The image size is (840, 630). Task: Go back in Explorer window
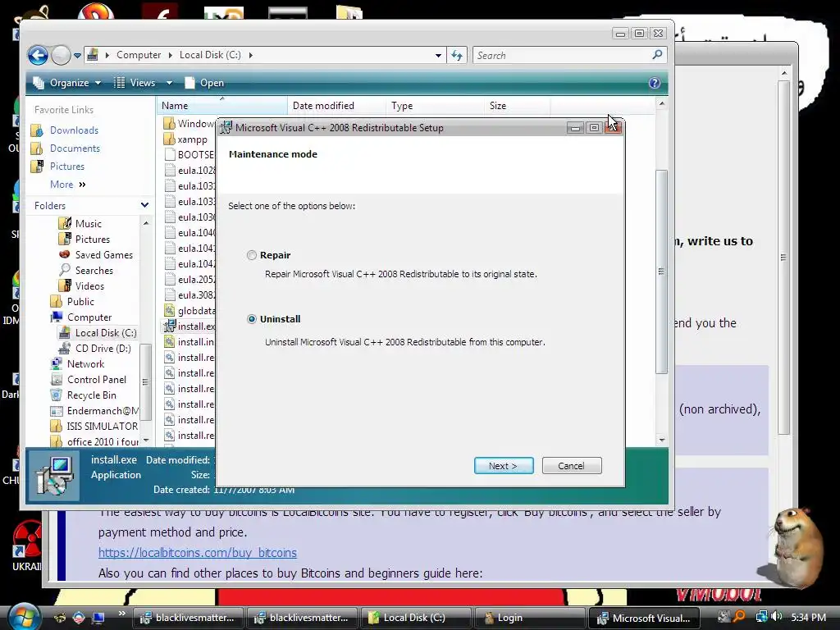(38, 55)
